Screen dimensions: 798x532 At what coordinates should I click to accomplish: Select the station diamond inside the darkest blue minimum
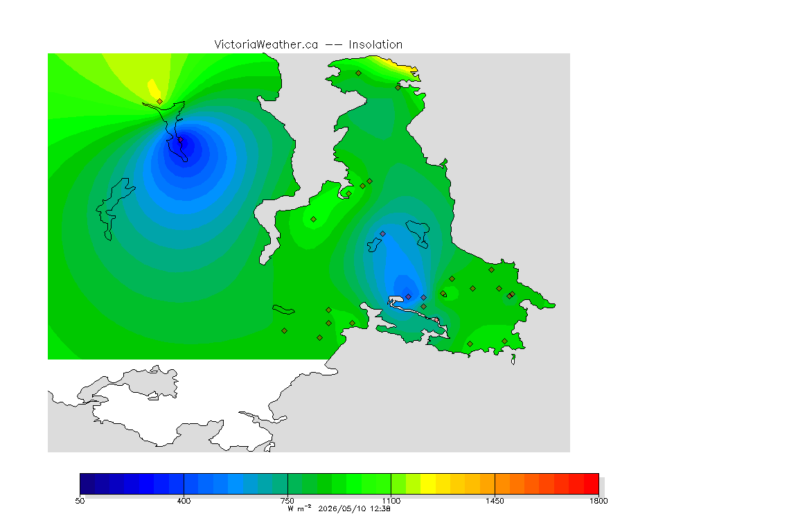180,140
